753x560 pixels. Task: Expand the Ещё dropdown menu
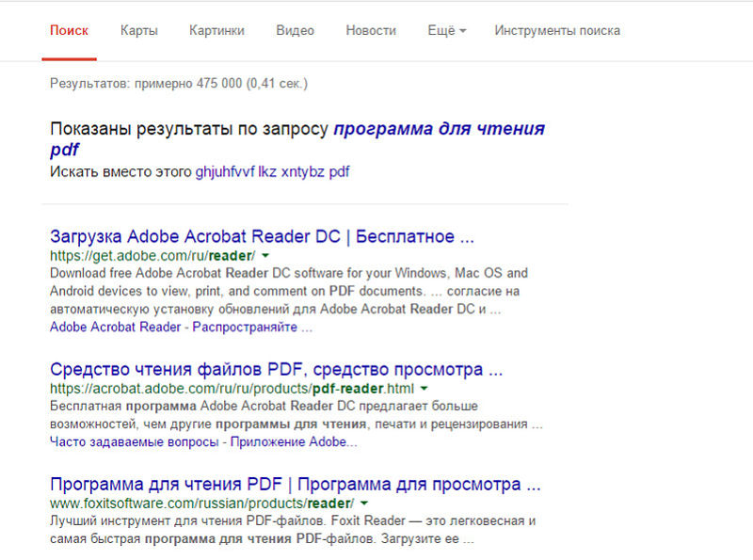446,31
